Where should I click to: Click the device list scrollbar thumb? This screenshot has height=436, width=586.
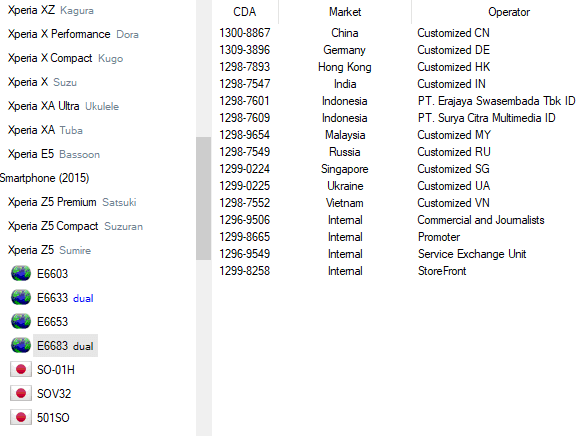tap(203, 198)
